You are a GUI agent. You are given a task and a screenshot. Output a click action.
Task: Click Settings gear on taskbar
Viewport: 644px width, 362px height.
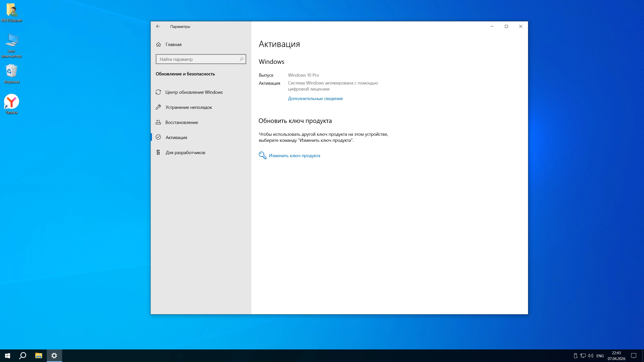[x=54, y=356]
